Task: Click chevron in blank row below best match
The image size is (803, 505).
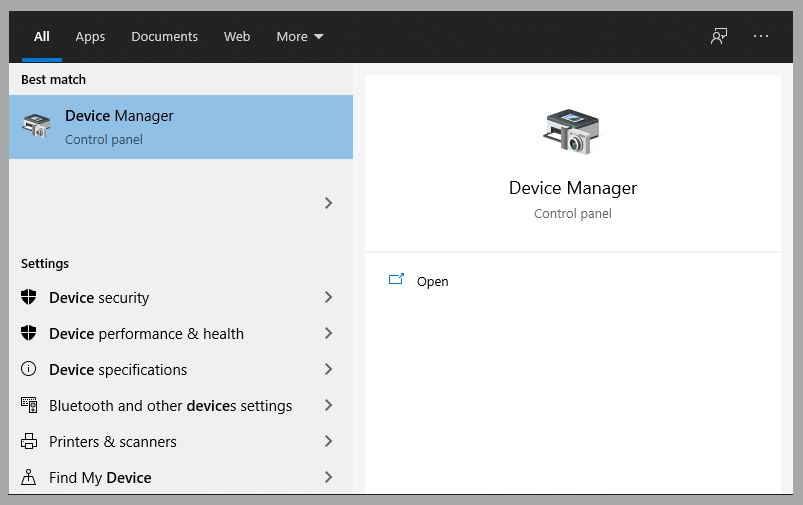Action: (329, 203)
